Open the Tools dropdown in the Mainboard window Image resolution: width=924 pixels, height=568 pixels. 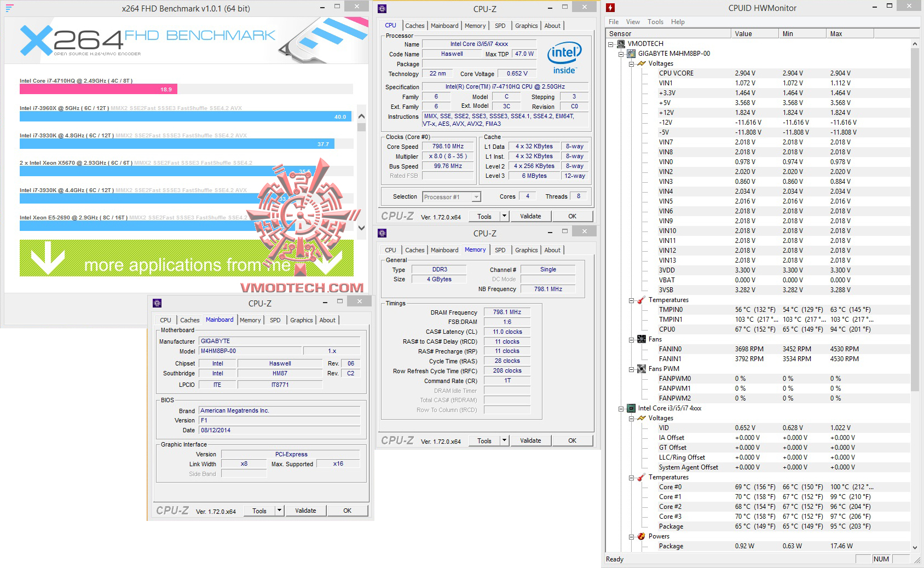tap(279, 511)
